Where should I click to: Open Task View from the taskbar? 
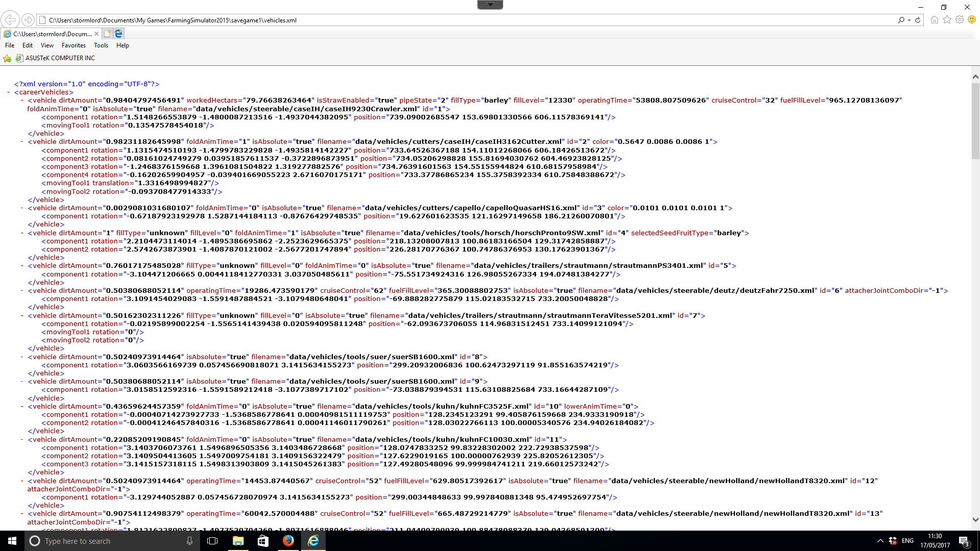pyautogui.click(x=212, y=541)
